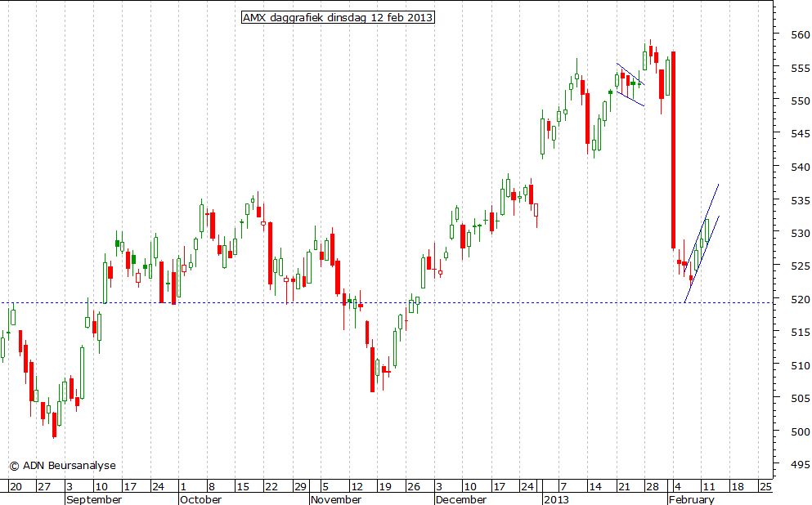Select the 530 price level label
The image size is (812, 505).
coord(800,234)
